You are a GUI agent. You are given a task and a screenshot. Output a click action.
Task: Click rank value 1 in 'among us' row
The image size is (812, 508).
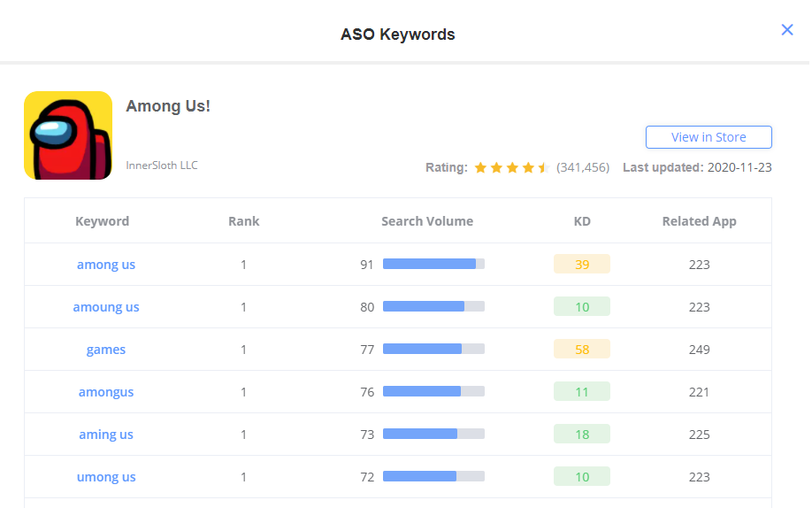[243, 265]
